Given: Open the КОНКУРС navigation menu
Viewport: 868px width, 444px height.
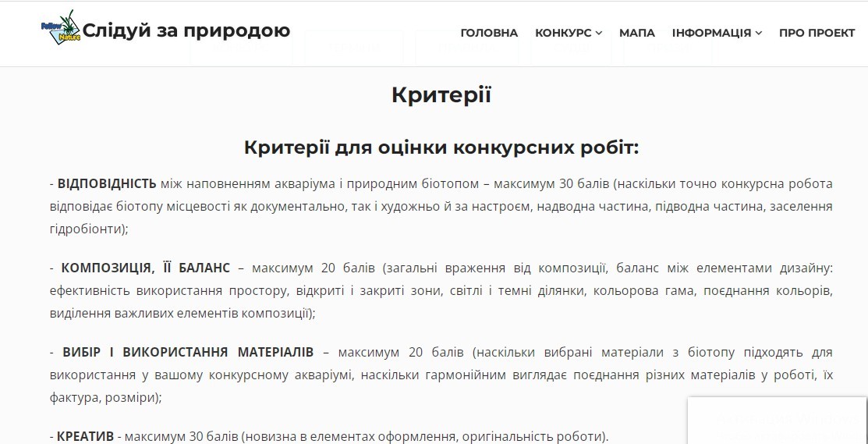Looking at the screenshot, I should click(x=563, y=33).
